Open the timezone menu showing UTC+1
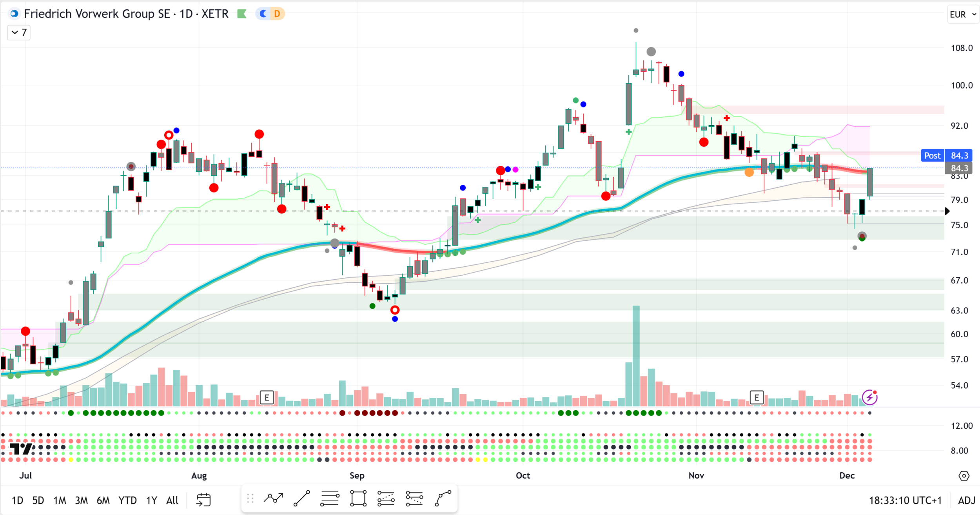Viewport: 980px width, 515px height. pyautogui.click(x=905, y=500)
